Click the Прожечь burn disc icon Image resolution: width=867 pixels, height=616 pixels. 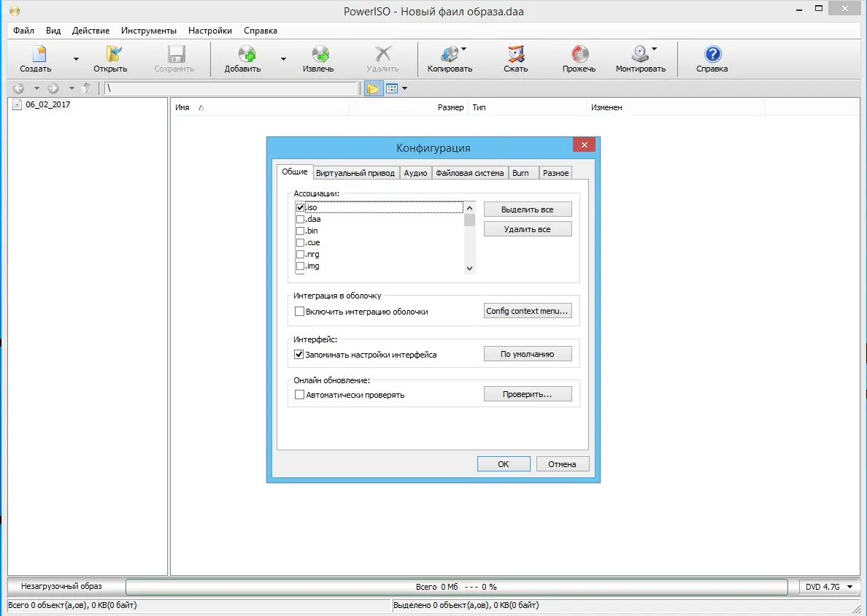[579, 54]
